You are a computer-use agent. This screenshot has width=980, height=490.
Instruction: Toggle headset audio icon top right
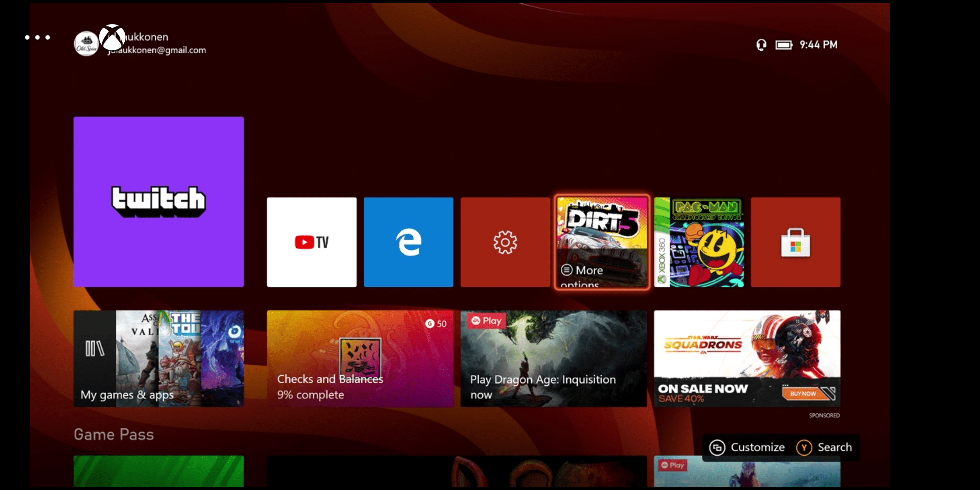[758, 44]
